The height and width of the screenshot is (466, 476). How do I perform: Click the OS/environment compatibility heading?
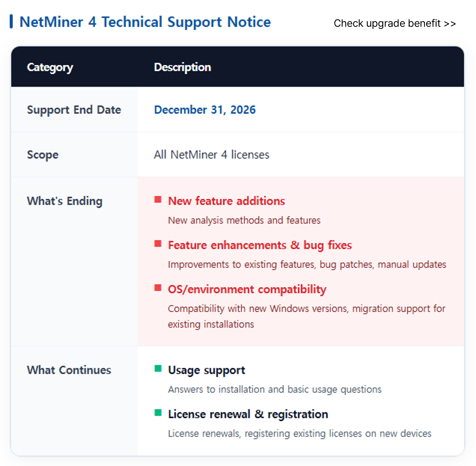tap(247, 290)
